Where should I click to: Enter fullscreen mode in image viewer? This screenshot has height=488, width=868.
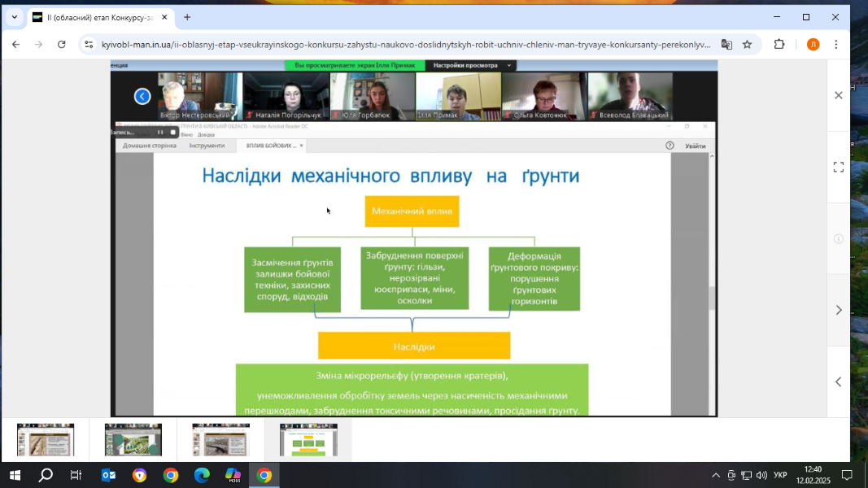click(839, 167)
